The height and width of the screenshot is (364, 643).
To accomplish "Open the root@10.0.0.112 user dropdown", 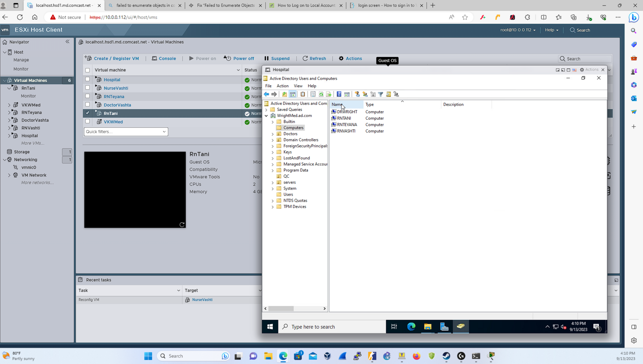I will [x=518, y=30].
